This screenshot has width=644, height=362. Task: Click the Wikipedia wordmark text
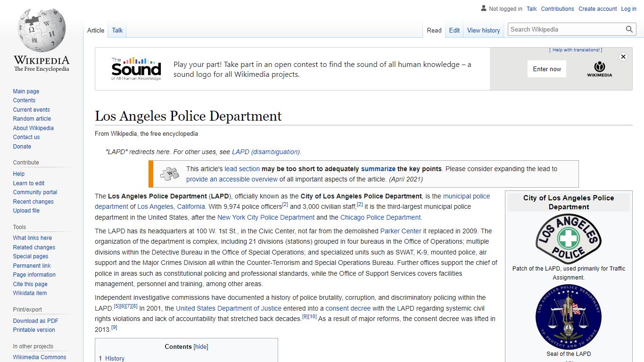coord(41,60)
